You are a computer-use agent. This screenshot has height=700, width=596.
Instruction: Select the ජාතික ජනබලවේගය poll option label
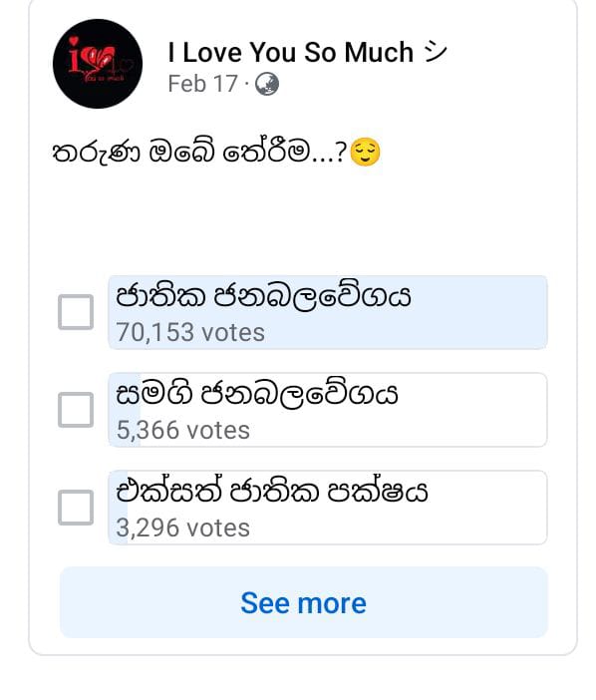(263, 296)
